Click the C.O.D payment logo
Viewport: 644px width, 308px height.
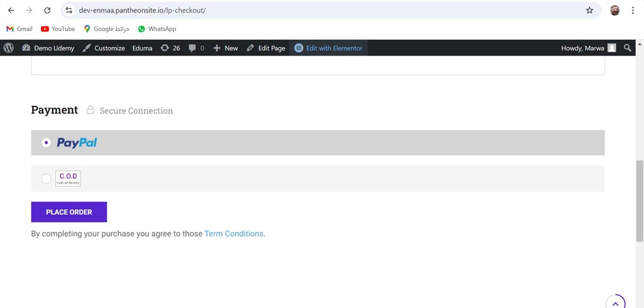coord(68,178)
